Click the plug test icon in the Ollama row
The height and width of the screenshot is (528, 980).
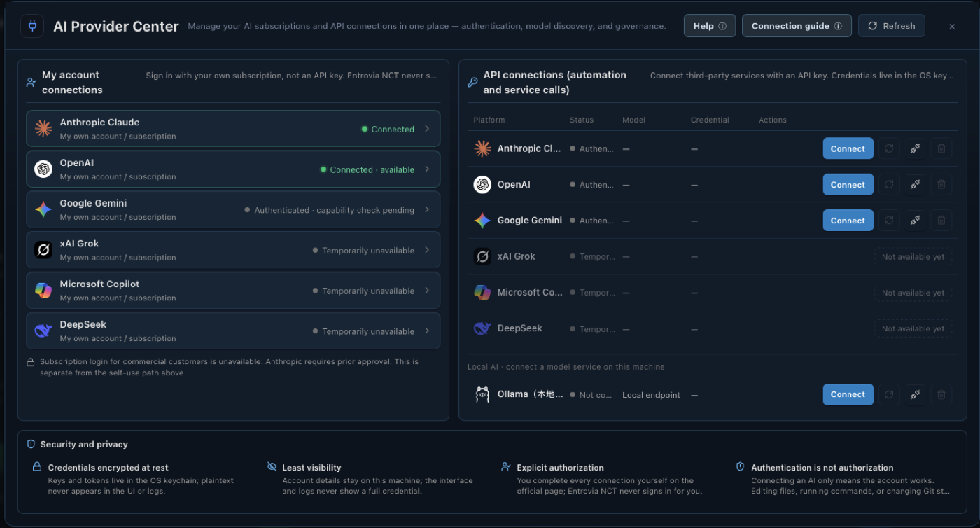point(915,394)
